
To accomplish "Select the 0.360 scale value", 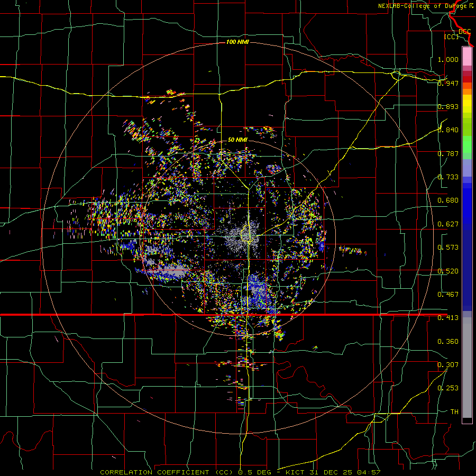I will coord(448,342).
